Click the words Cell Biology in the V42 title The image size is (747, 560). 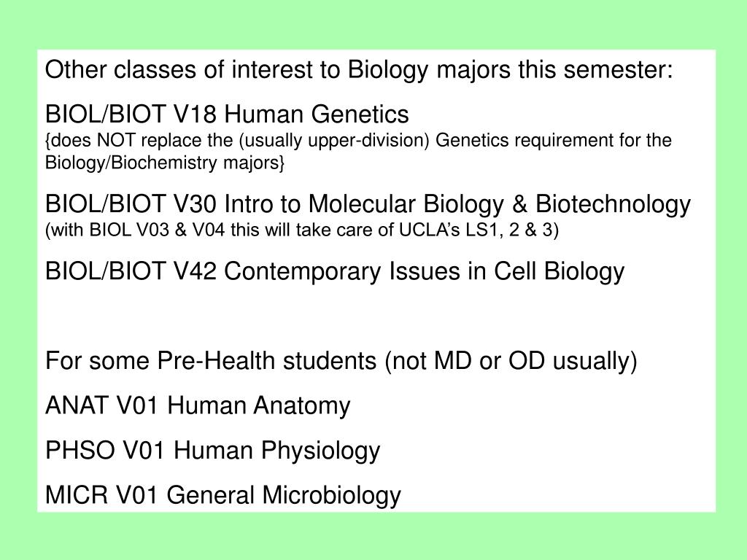click(x=559, y=272)
